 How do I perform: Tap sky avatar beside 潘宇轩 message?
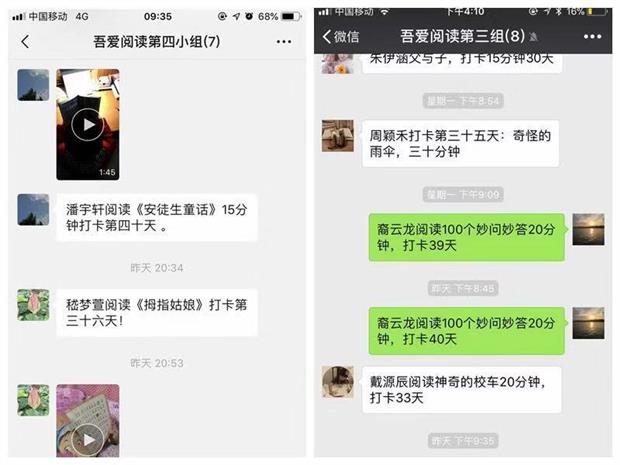coord(33,210)
